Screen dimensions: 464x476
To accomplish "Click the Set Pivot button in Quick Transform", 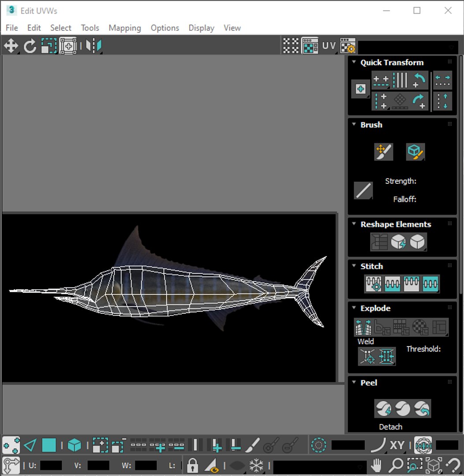I will pyautogui.click(x=361, y=89).
